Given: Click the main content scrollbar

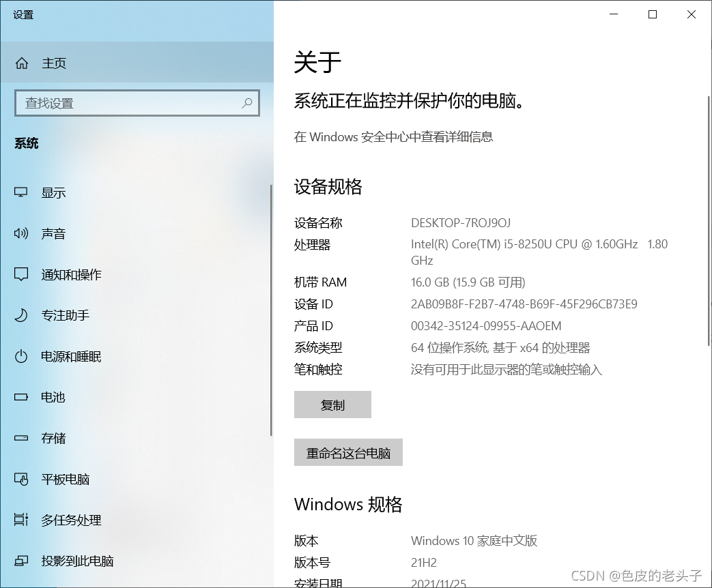Looking at the screenshot, I should click(x=709, y=221).
